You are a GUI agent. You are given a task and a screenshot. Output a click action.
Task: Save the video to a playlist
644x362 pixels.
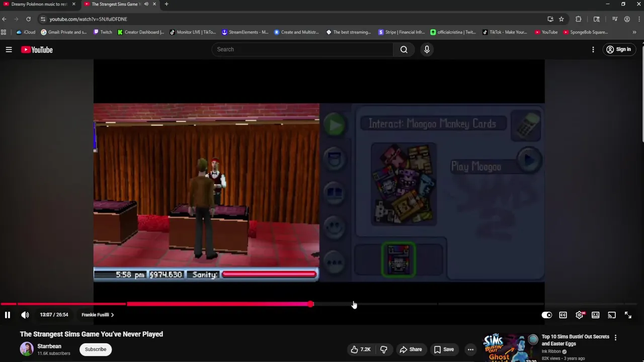(x=444, y=349)
